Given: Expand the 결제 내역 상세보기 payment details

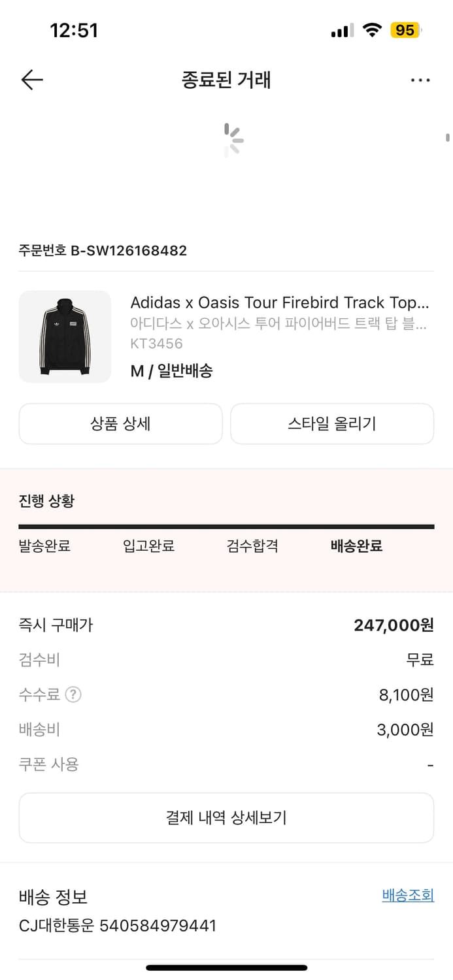Looking at the screenshot, I should coord(226,817).
